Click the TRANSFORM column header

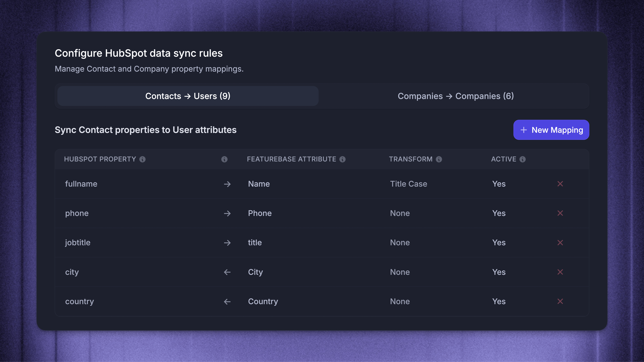411,159
